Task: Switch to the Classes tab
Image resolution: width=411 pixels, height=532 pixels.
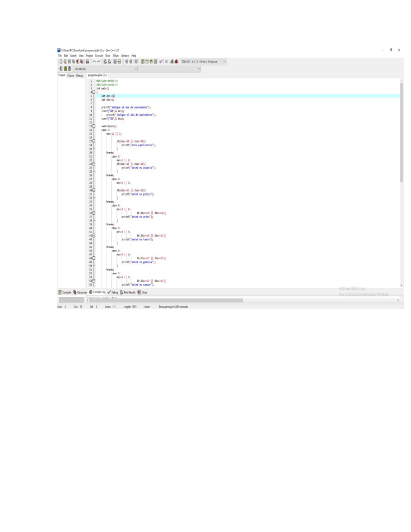Action: [71, 77]
